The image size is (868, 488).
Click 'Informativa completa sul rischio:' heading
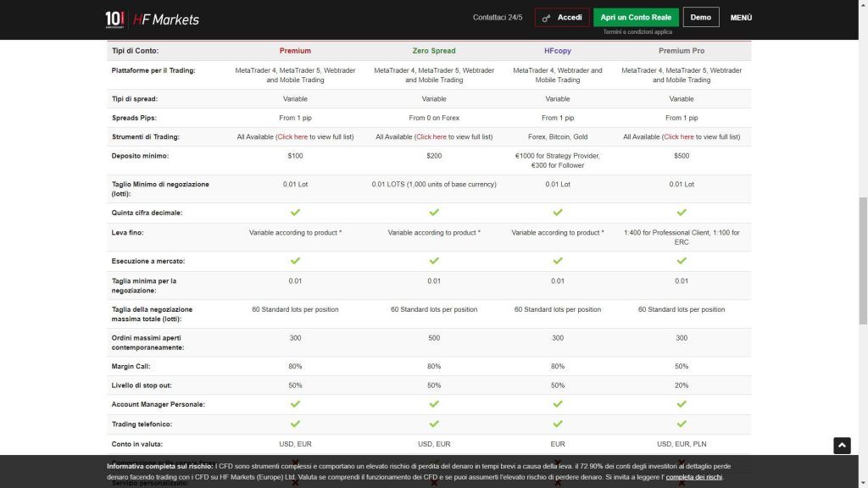(x=160, y=467)
